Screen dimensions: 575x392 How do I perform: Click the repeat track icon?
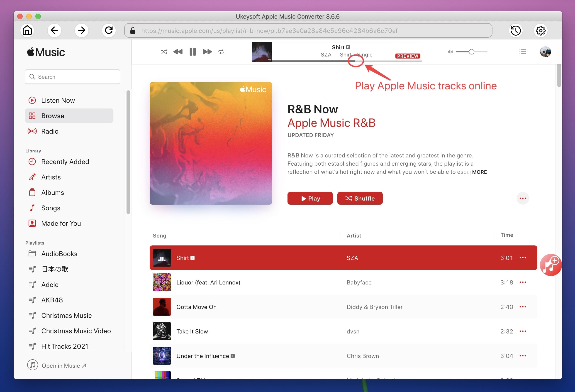point(222,51)
